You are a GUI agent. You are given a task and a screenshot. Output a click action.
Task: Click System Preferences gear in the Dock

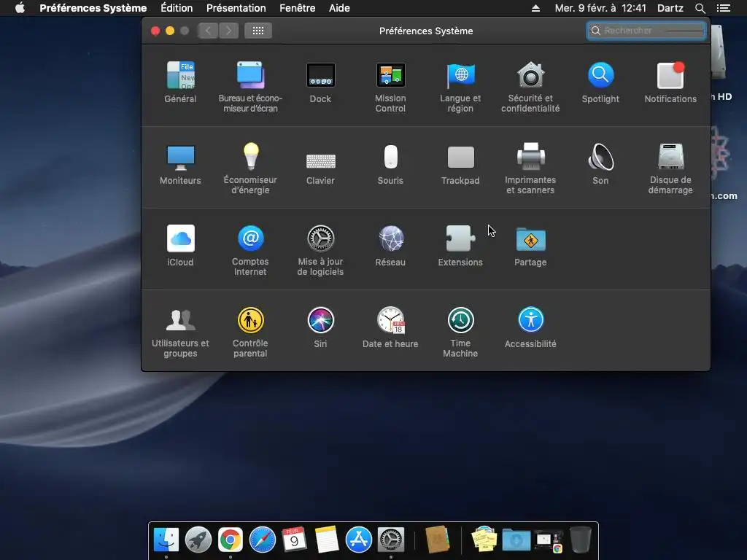(x=391, y=540)
